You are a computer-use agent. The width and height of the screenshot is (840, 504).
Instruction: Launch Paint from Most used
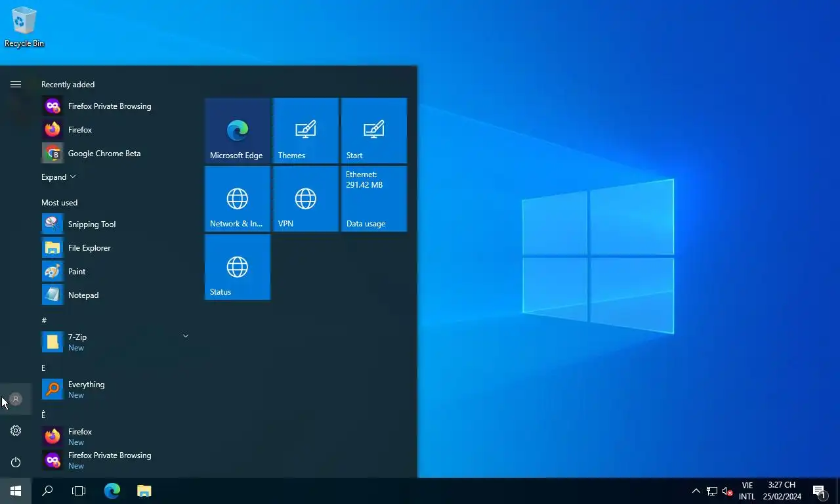(115, 272)
